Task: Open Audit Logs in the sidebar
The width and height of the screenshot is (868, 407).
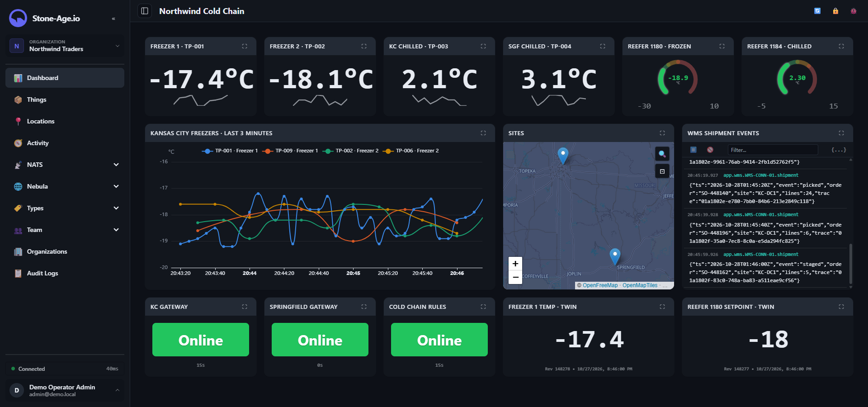Action: (x=65, y=273)
